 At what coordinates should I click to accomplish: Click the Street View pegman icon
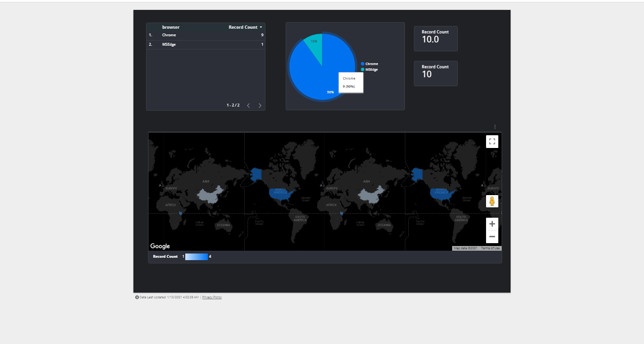(492, 202)
